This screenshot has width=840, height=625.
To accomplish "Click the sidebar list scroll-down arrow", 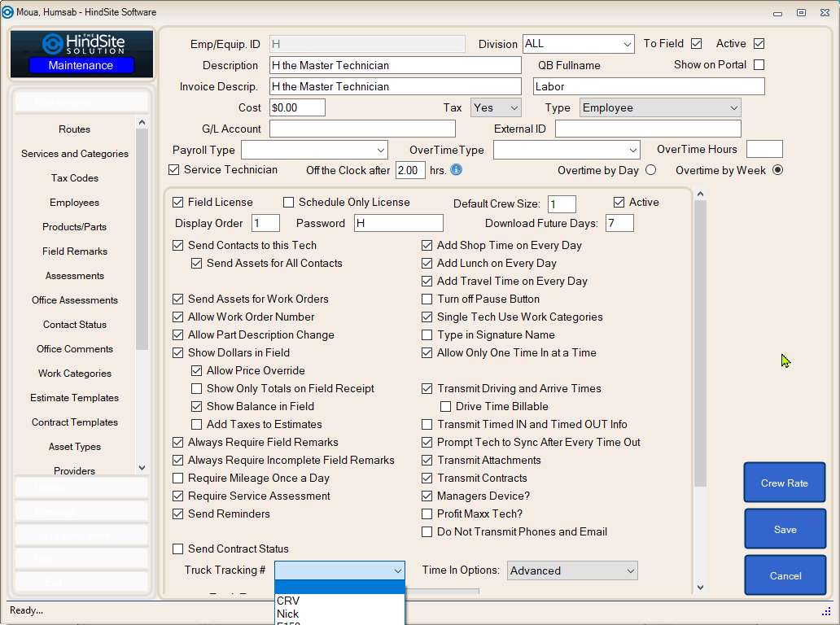I will (142, 468).
